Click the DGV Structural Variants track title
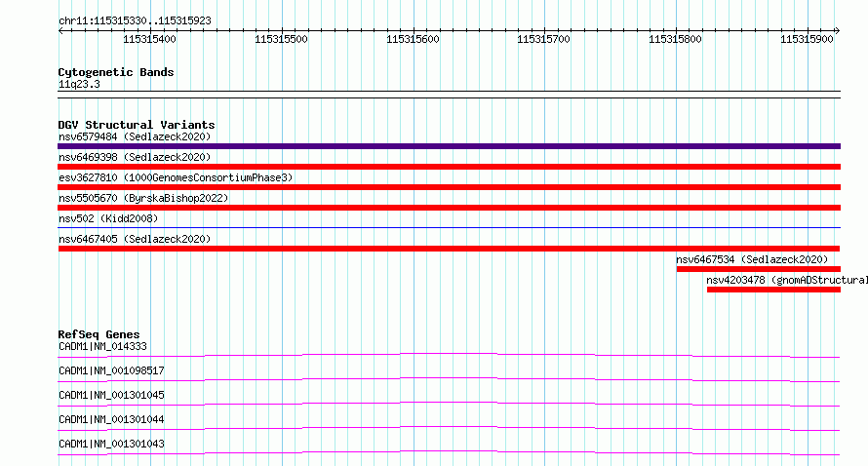Viewport: 868px width, 466px height. [137, 125]
